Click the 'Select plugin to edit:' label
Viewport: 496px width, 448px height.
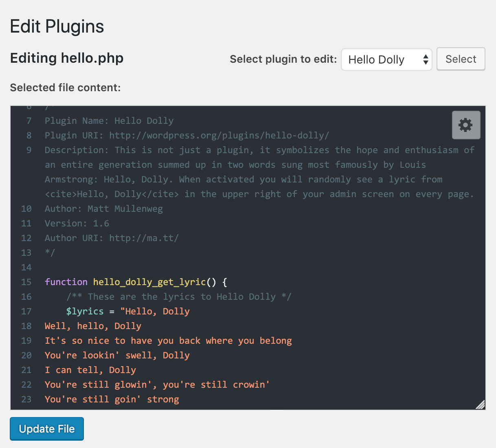[283, 59]
